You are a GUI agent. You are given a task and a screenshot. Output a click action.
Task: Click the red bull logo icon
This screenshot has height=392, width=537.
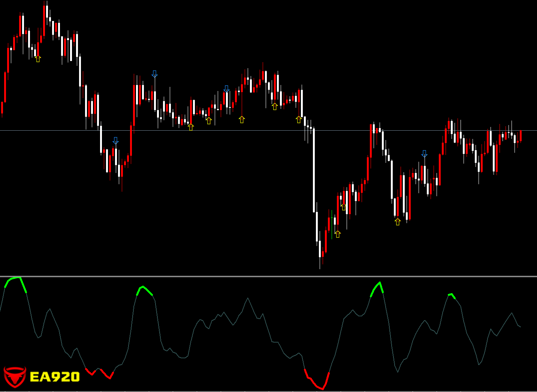tap(15, 377)
